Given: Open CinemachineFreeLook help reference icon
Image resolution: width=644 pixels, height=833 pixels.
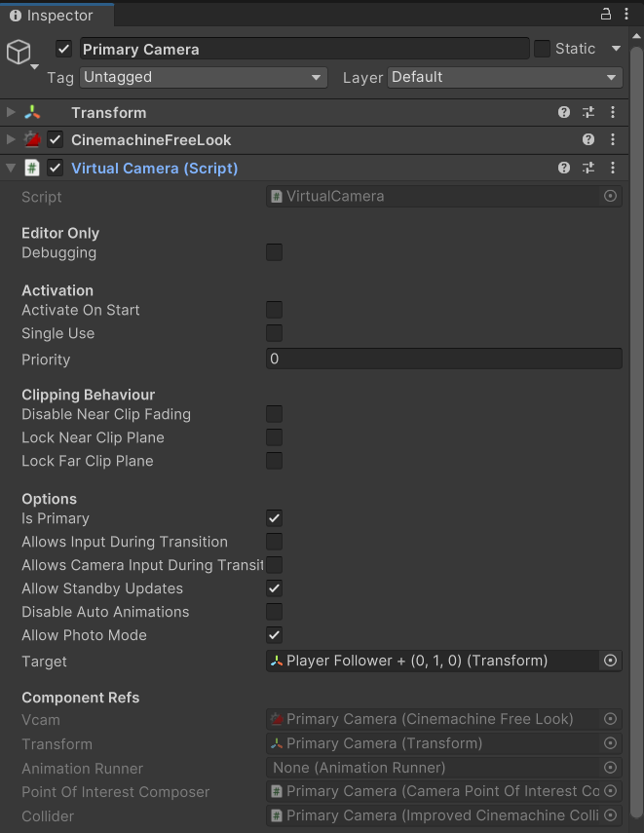Looking at the screenshot, I should [588, 139].
